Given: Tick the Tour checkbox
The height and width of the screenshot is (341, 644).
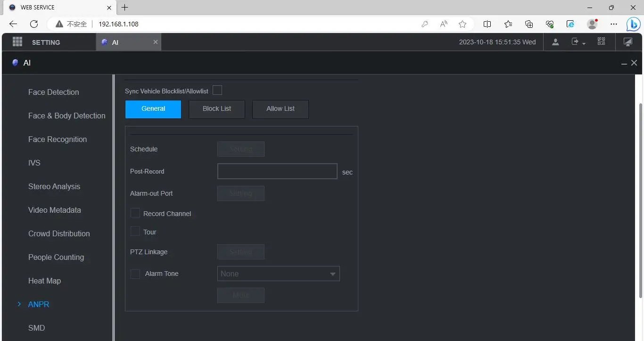Looking at the screenshot, I should pos(135,232).
